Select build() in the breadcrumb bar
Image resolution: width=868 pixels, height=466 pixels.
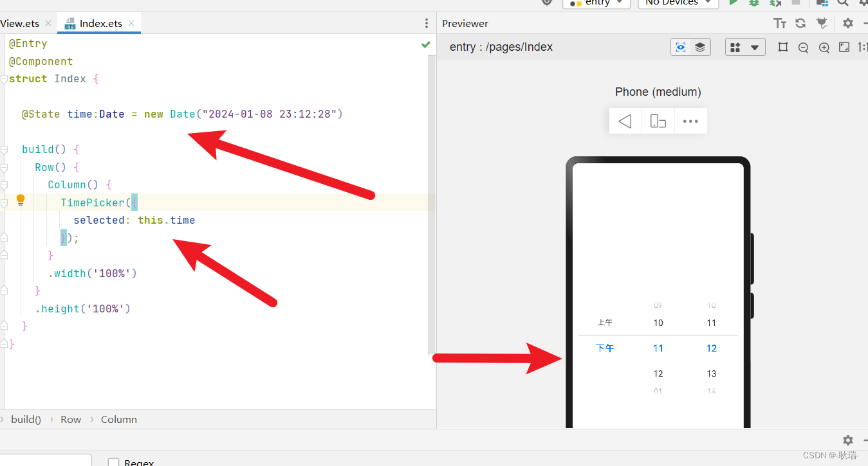point(26,419)
